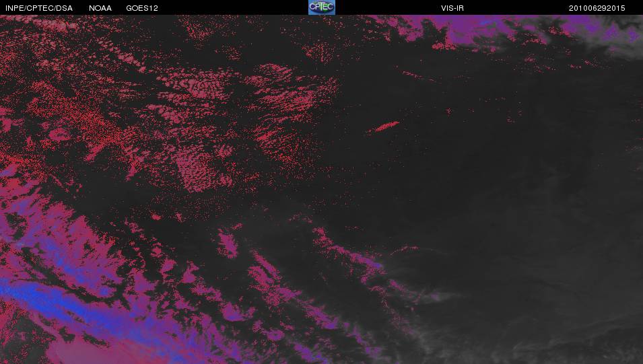
Task: Click the GOES12 satellite label
Action: (142, 8)
